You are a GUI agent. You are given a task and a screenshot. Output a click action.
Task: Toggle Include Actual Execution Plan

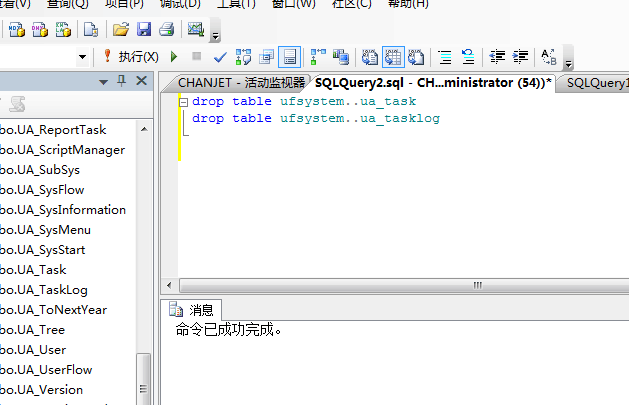[x=318, y=57]
